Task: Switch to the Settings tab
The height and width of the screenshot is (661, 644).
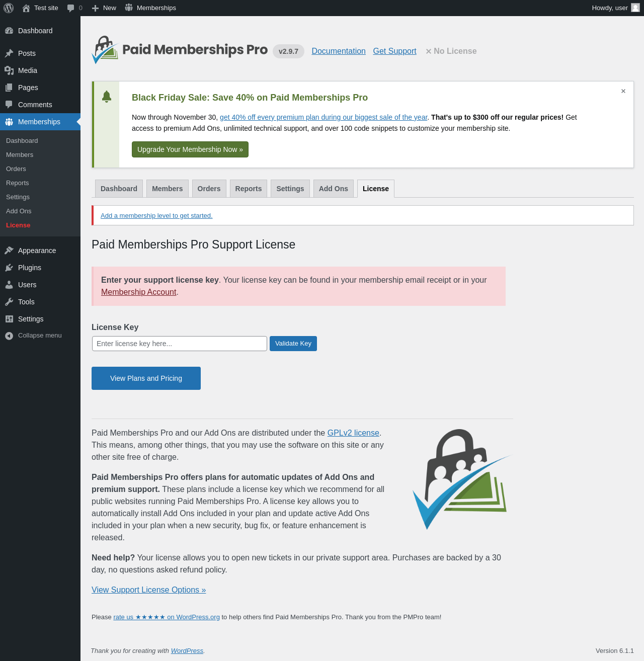Action: (x=290, y=189)
